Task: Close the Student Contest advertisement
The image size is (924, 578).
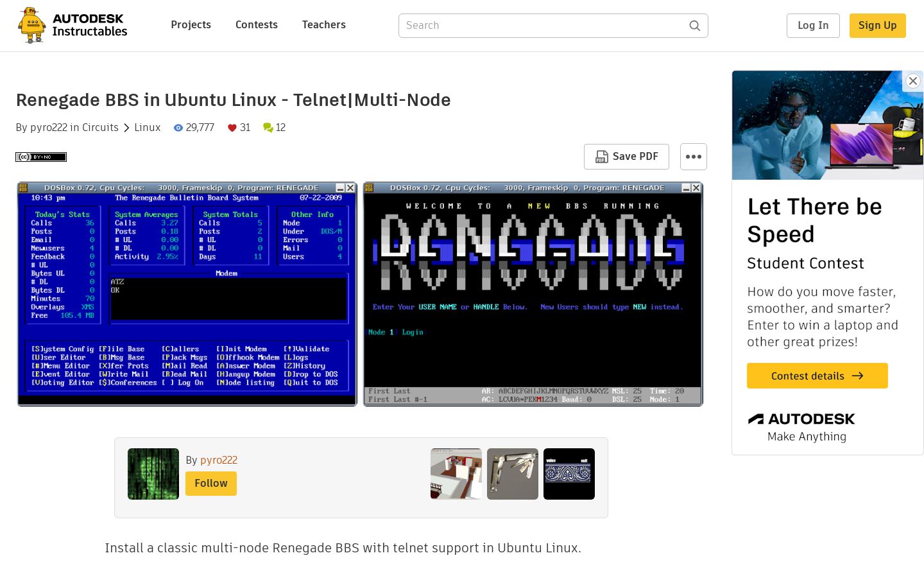Action: (913, 81)
